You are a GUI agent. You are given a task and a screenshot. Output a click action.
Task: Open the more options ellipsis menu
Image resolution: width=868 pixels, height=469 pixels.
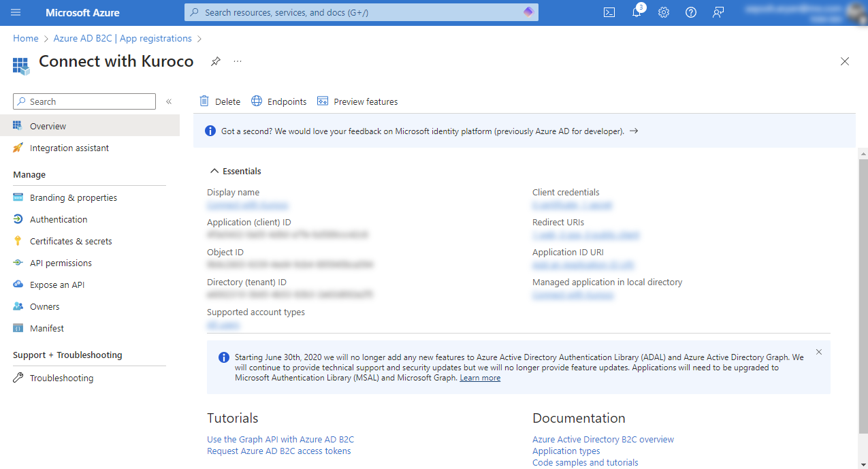[x=237, y=61]
